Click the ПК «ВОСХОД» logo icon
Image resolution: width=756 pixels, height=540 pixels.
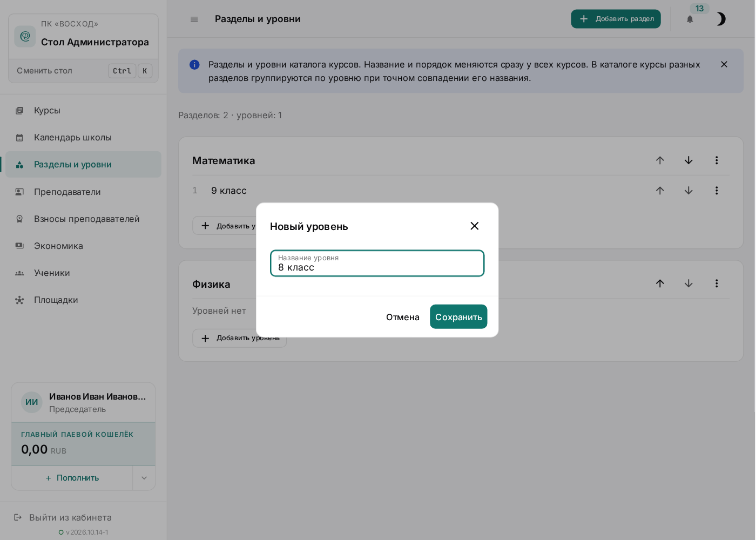25,36
